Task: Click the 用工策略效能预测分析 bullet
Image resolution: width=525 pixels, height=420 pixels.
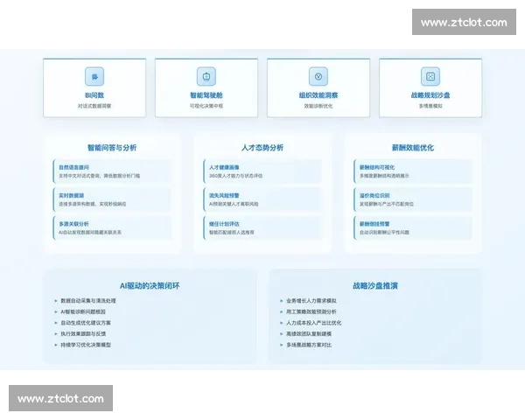Action: click(308, 311)
